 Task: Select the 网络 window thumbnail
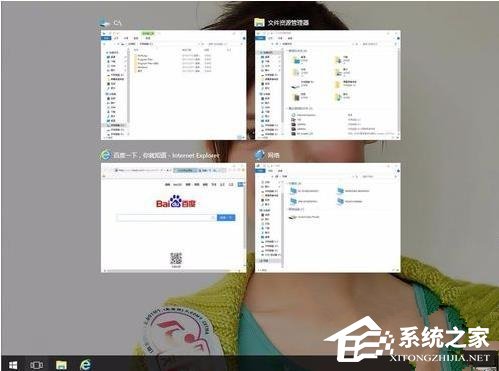(x=328, y=218)
